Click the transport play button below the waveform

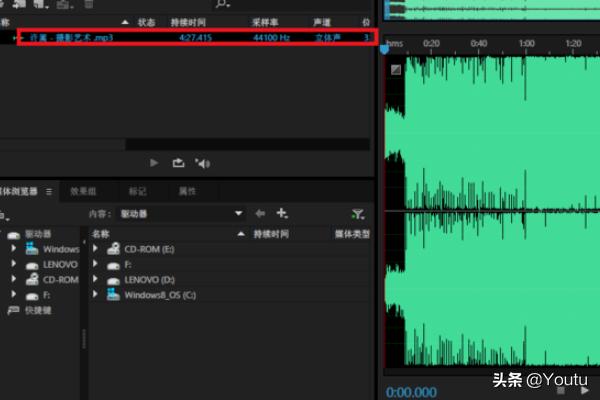pyautogui.click(x=584, y=390)
